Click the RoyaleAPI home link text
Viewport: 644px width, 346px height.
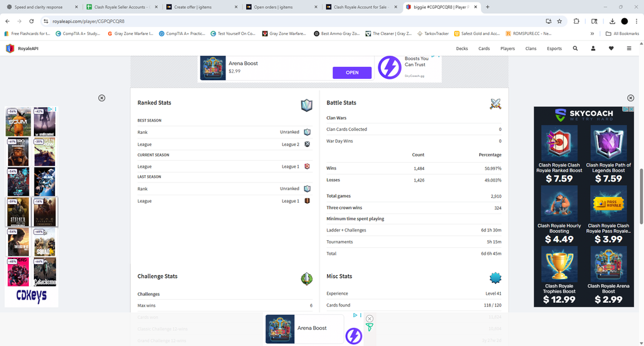coord(28,48)
